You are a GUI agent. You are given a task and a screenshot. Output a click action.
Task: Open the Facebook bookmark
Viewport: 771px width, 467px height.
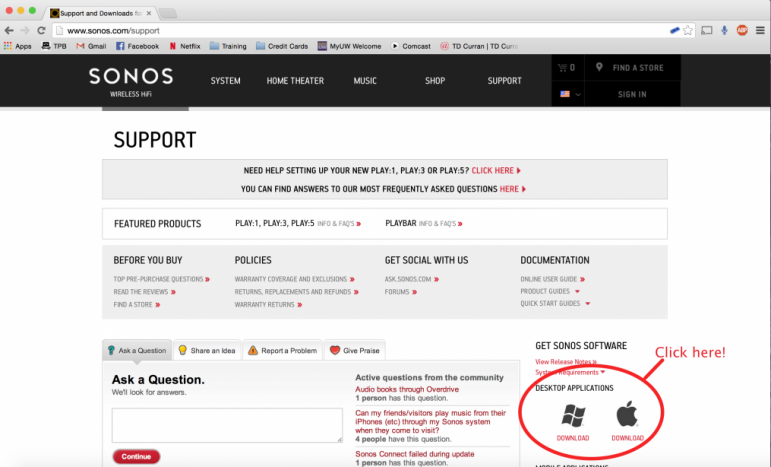138,46
